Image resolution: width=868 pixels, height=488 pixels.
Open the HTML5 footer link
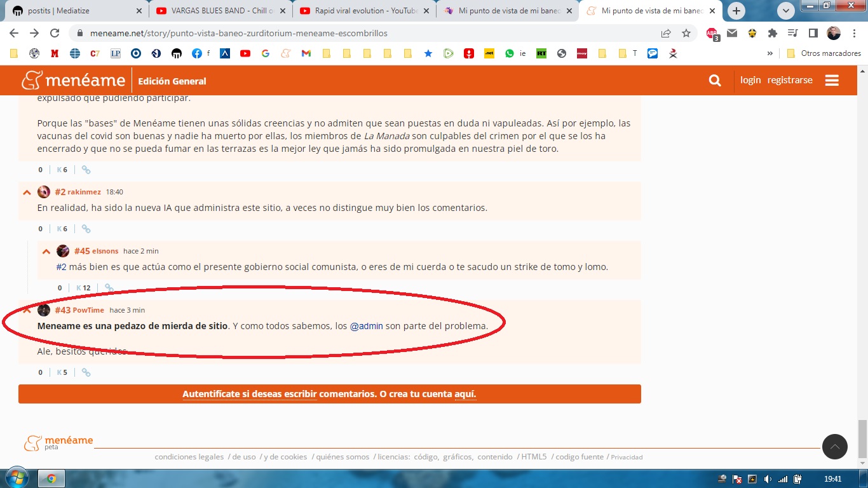click(534, 457)
